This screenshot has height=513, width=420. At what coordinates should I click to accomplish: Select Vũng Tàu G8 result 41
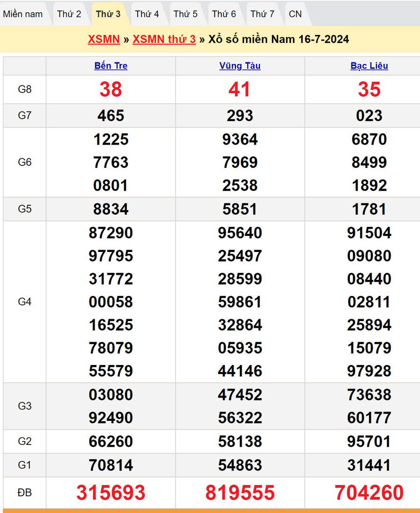point(240,89)
